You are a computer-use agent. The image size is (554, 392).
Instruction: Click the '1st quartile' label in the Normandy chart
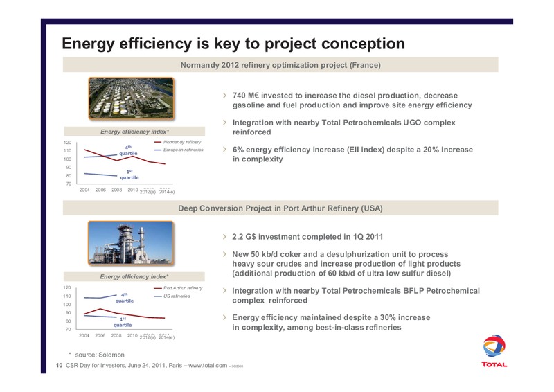(x=129, y=175)
